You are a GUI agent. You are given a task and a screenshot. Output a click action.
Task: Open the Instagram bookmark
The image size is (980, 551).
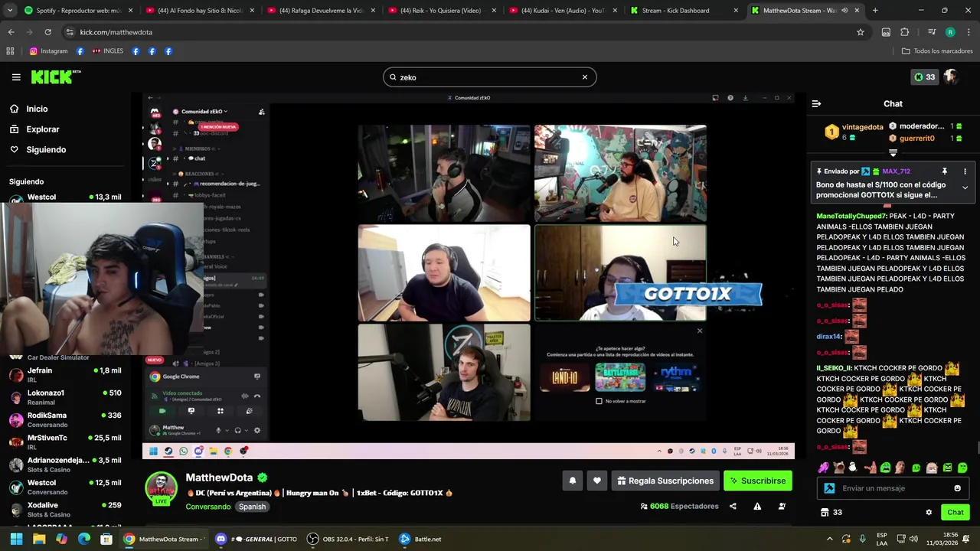pos(48,51)
